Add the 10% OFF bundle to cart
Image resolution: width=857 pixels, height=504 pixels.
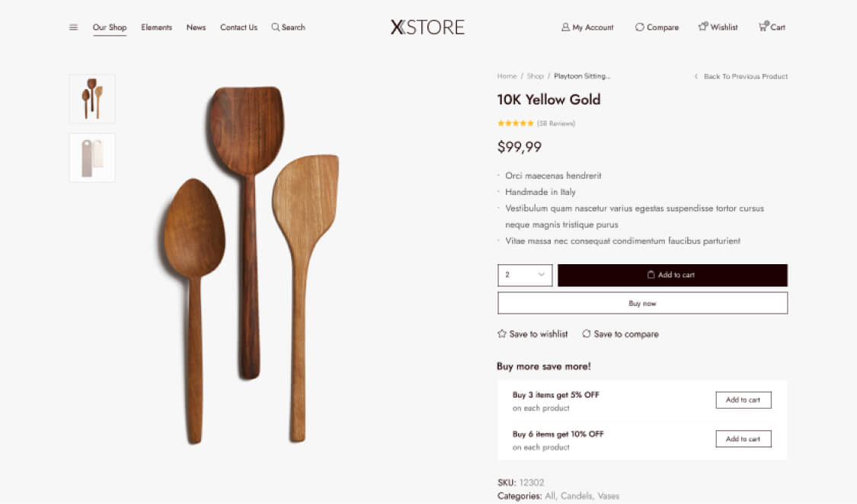coord(743,439)
